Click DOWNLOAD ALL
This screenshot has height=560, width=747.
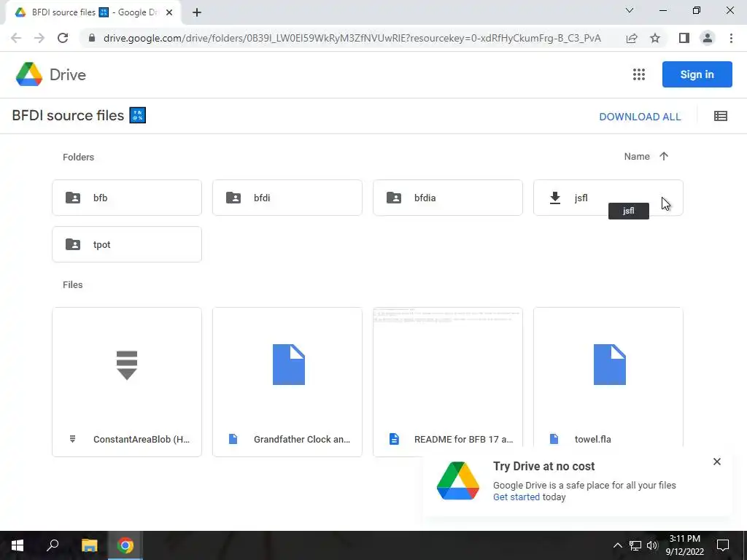point(640,117)
